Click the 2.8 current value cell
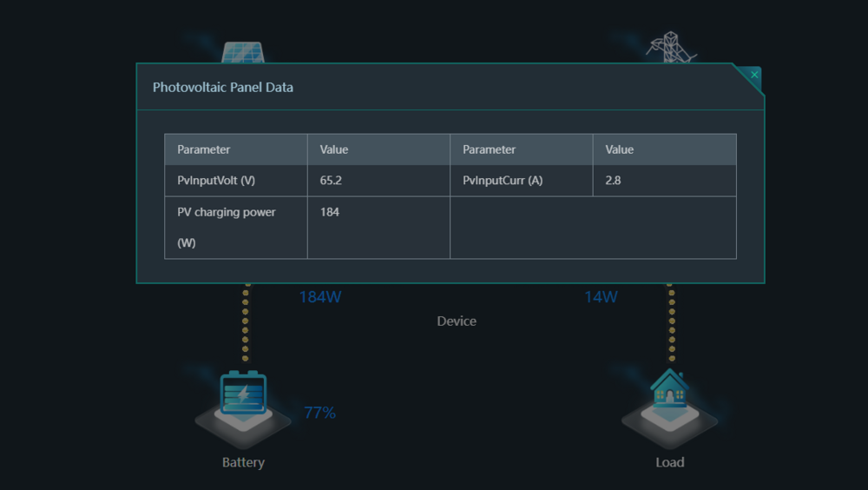 (x=664, y=181)
